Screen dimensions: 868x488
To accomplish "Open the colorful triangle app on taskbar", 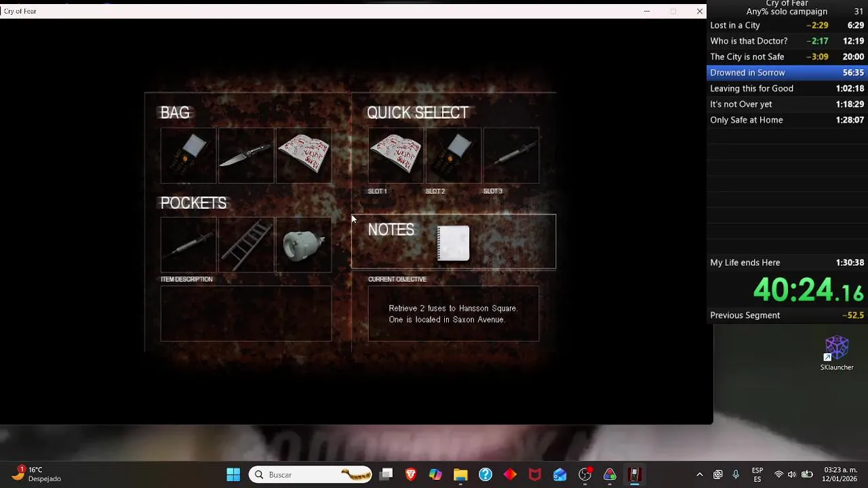I will [x=610, y=474].
